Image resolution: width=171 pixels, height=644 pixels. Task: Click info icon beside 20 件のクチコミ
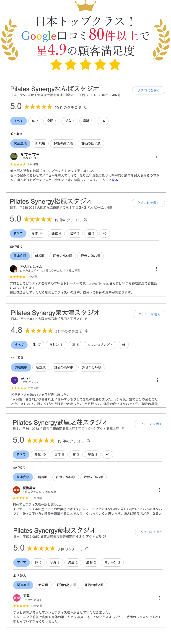point(86,107)
